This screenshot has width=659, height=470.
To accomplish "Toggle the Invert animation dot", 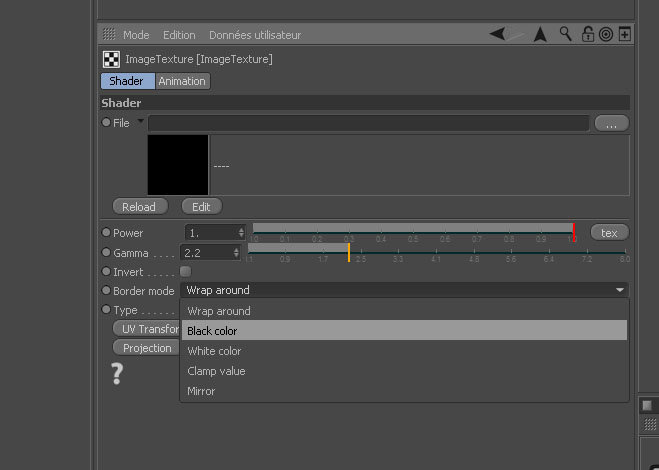I will click(106, 271).
